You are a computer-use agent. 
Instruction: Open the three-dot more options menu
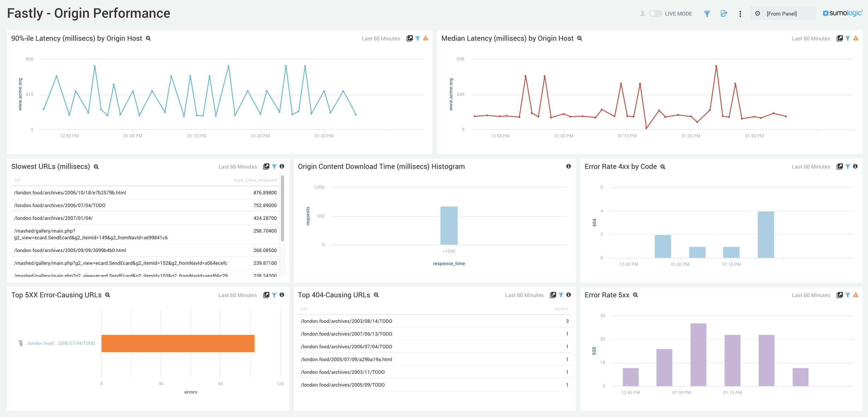pyautogui.click(x=740, y=14)
